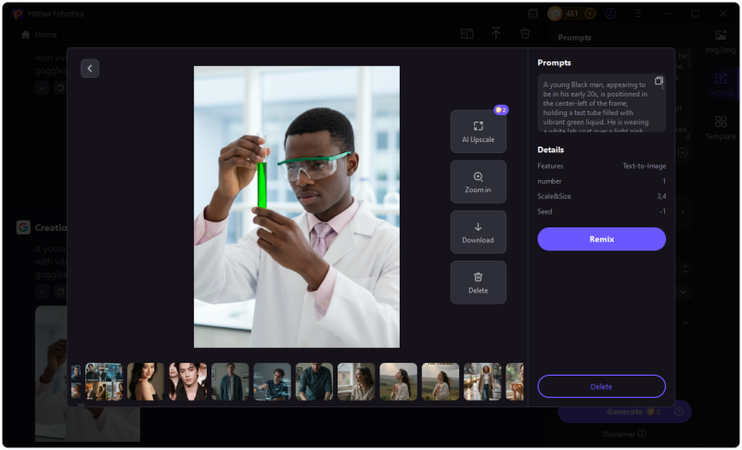The height and width of the screenshot is (450, 742).
Task: Click the back arrow in preview
Action: pos(90,68)
